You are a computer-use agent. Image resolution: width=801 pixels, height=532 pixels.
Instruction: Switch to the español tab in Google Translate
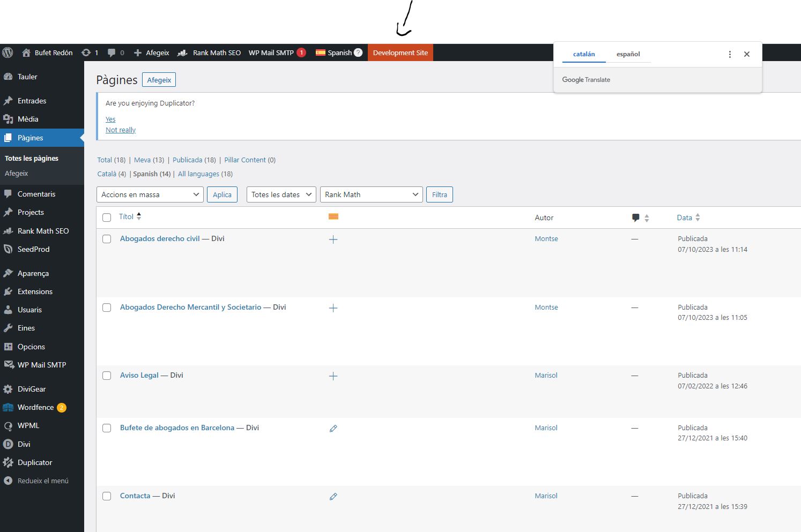[x=628, y=54]
